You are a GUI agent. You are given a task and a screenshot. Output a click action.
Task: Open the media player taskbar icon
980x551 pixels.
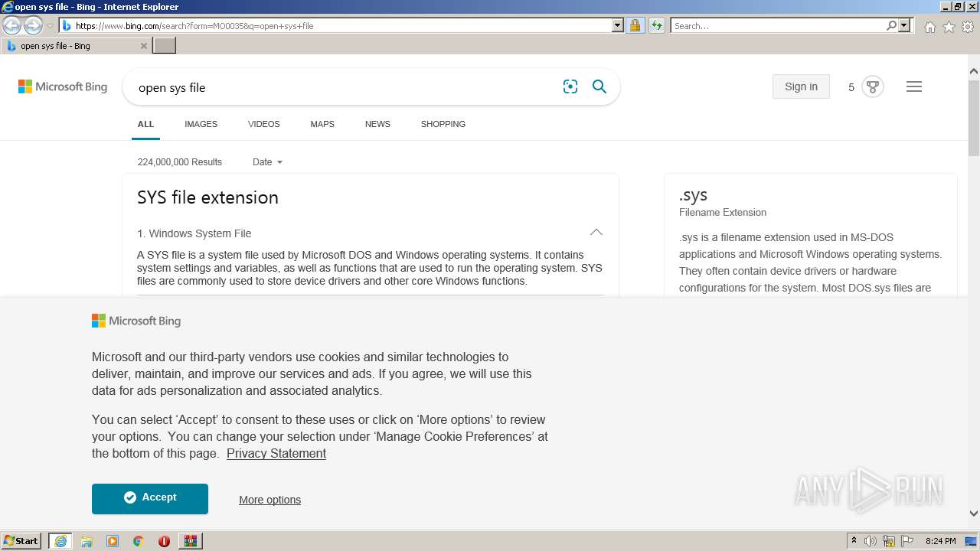pos(113,541)
